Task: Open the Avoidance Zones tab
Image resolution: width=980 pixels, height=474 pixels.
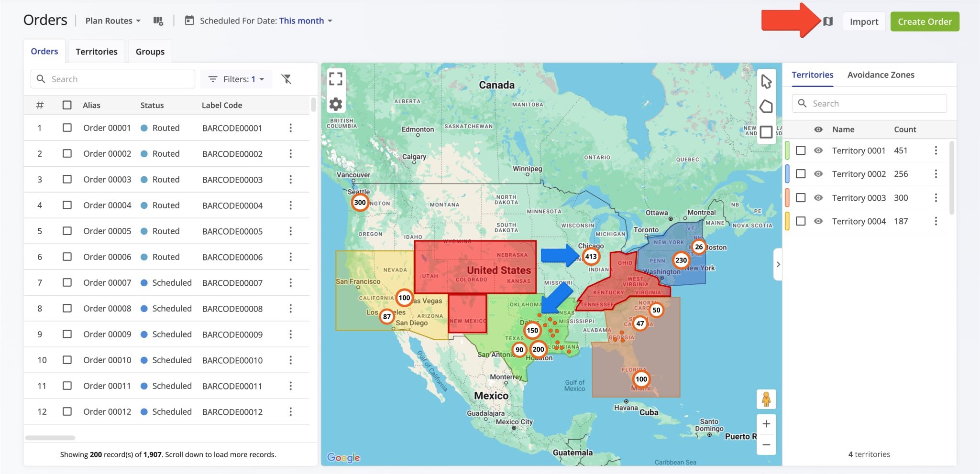Action: coord(881,75)
